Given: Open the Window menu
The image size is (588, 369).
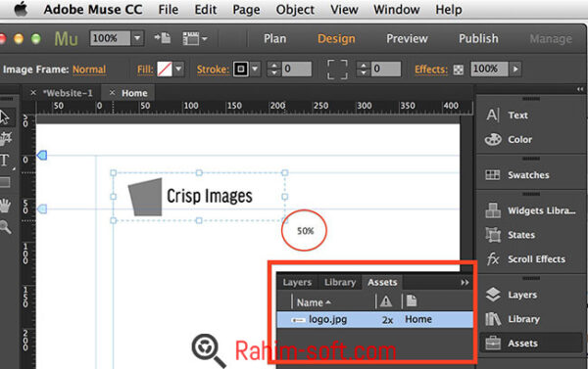Looking at the screenshot, I should tap(396, 10).
